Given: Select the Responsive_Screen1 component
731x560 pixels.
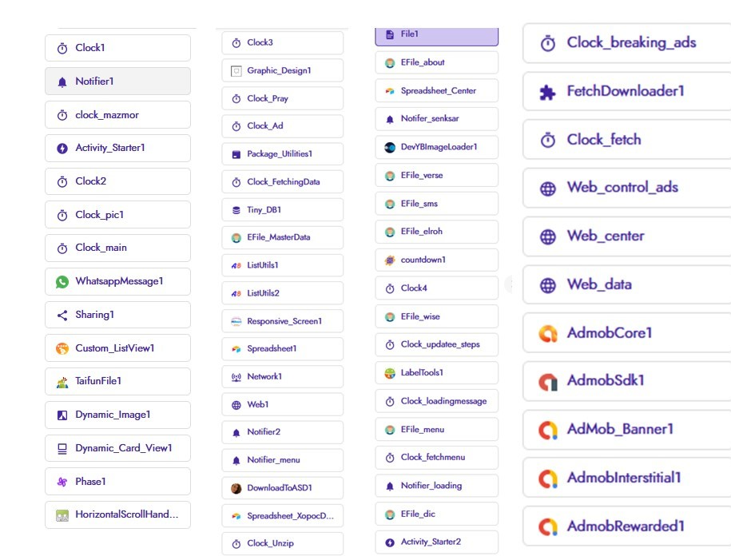Looking at the screenshot, I should click(x=283, y=321).
